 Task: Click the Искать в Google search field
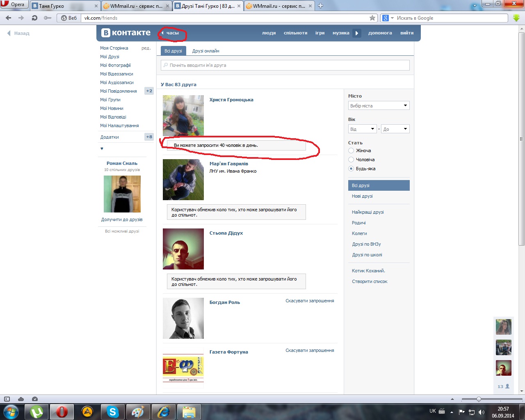pos(451,18)
